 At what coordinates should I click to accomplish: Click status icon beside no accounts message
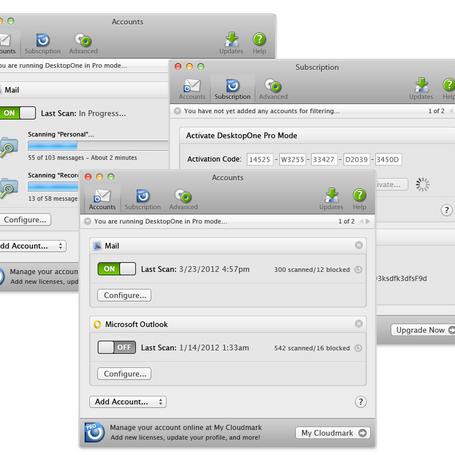pyautogui.click(x=177, y=111)
